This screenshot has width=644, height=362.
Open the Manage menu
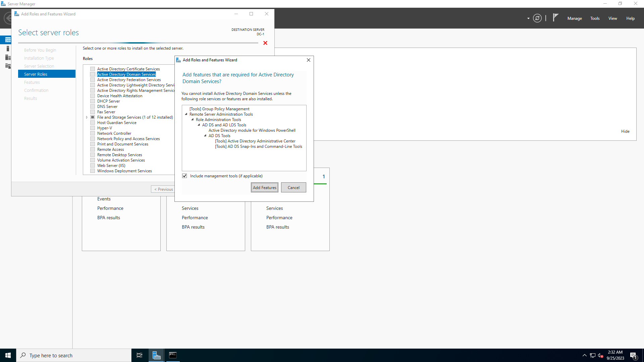[x=575, y=18]
